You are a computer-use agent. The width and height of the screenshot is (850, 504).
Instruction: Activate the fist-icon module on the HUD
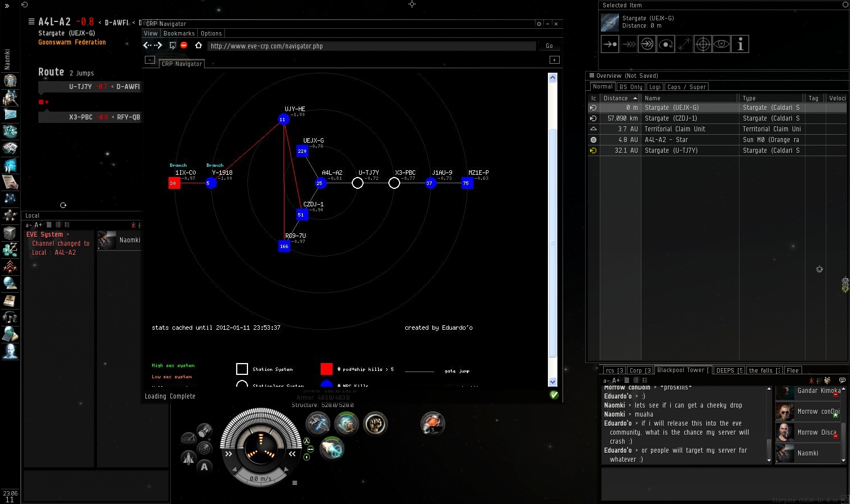pyautogui.click(x=375, y=423)
